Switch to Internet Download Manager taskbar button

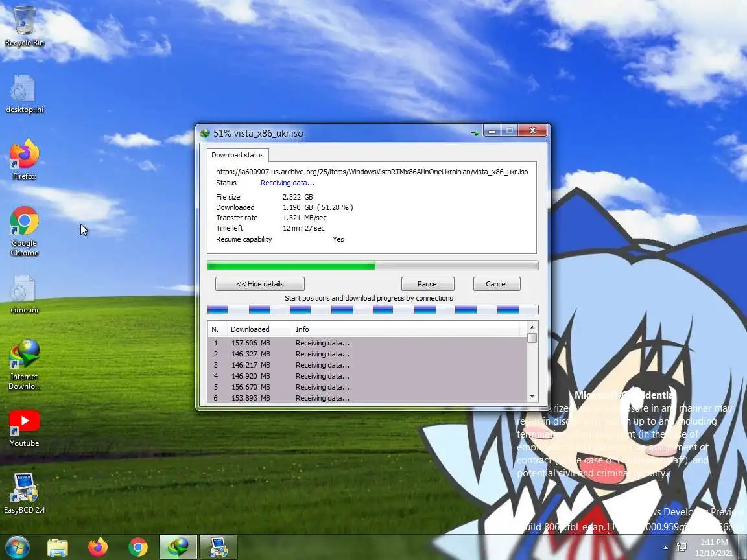(x=178, y=547)
